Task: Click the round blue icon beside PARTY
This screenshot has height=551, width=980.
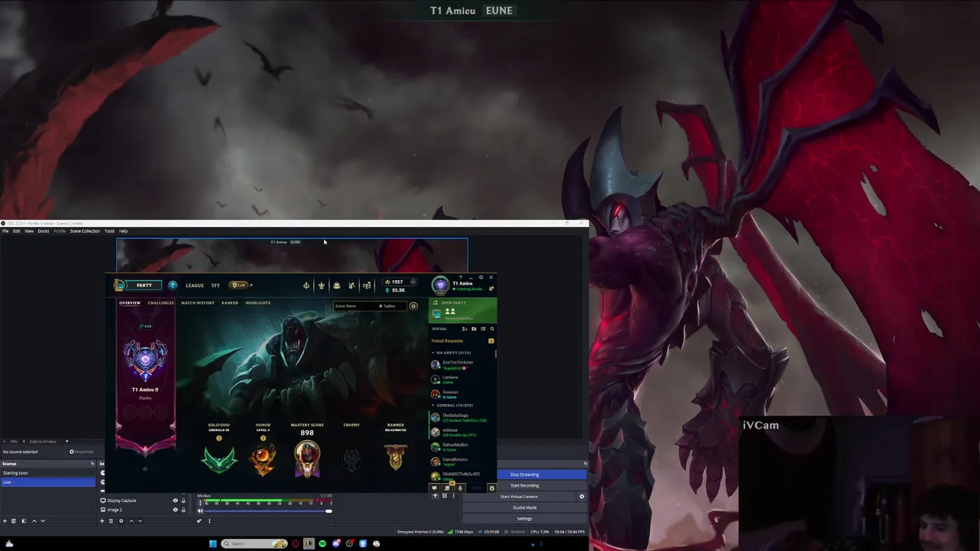Action: [172, 285]
